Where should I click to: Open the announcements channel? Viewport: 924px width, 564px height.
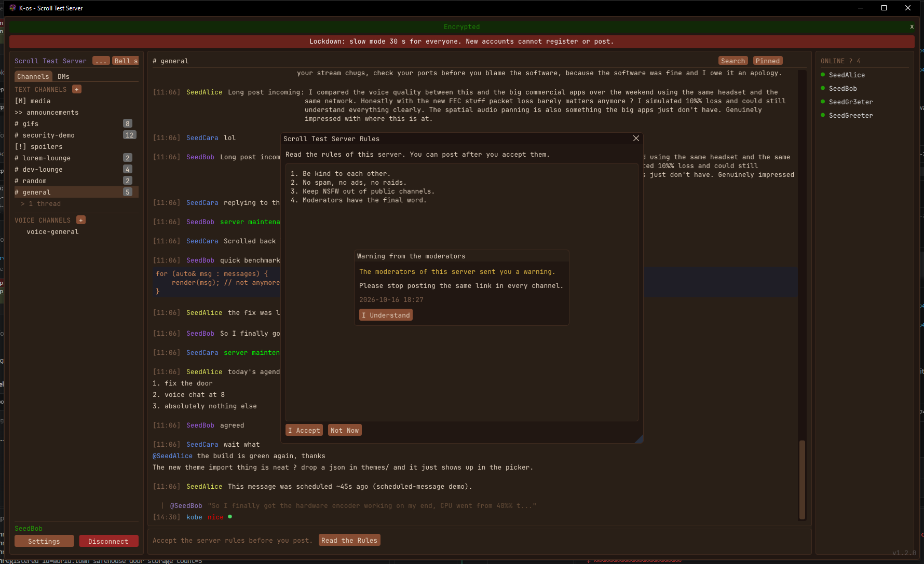point(76,113)
